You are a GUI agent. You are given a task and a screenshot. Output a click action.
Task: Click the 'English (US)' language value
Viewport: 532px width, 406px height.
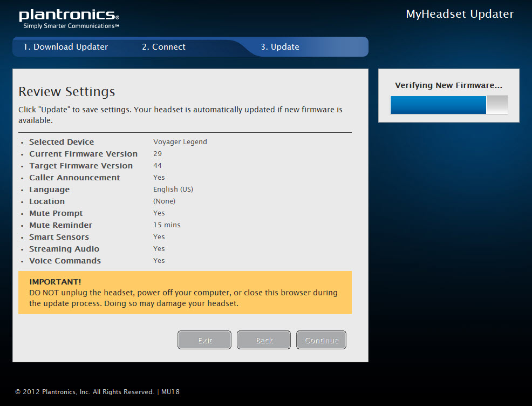(173, 190)
